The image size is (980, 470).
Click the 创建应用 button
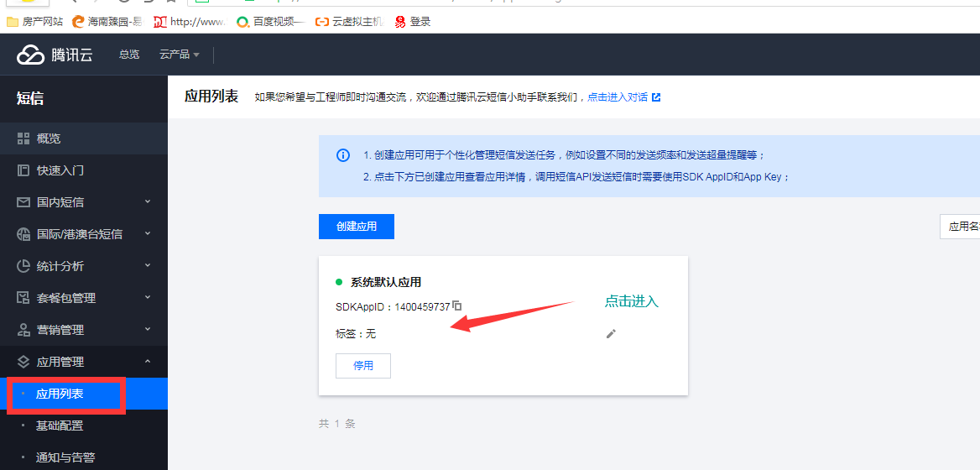coord(357,227)
